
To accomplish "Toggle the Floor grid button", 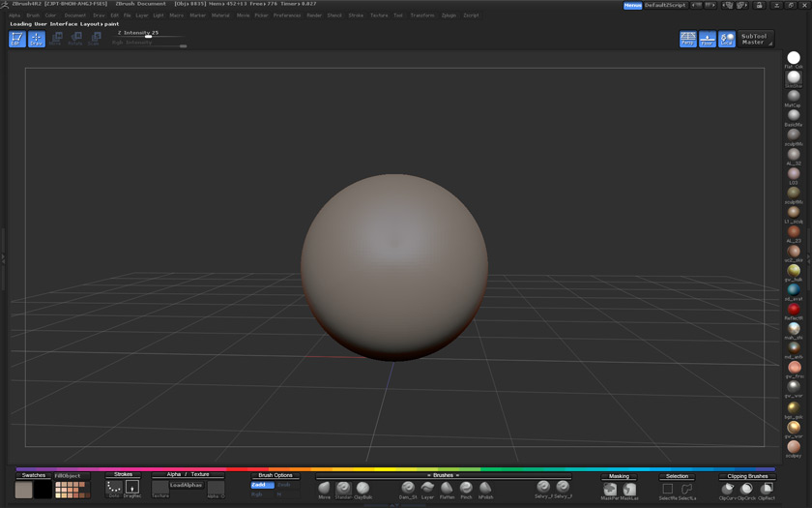I will click(x=708, y=39).
